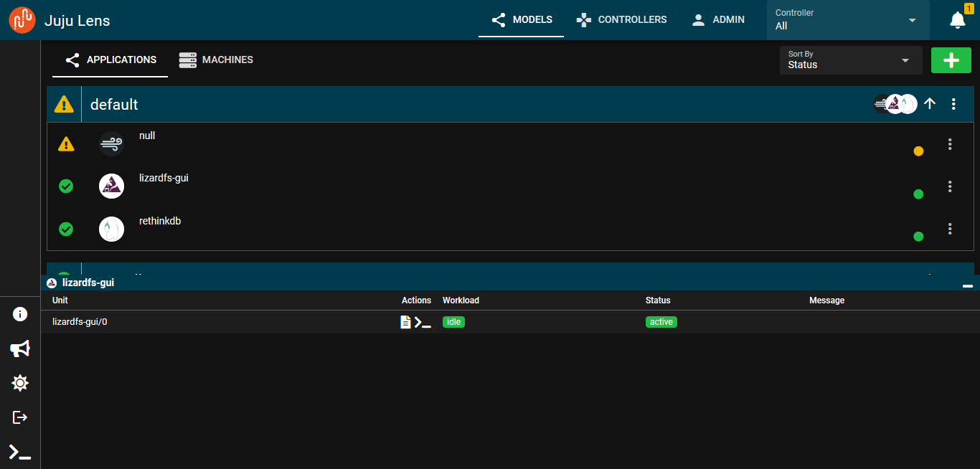
Task: Click the rethinkdb green check status icon
Action: pyautogui.click(x=65, y=229)
